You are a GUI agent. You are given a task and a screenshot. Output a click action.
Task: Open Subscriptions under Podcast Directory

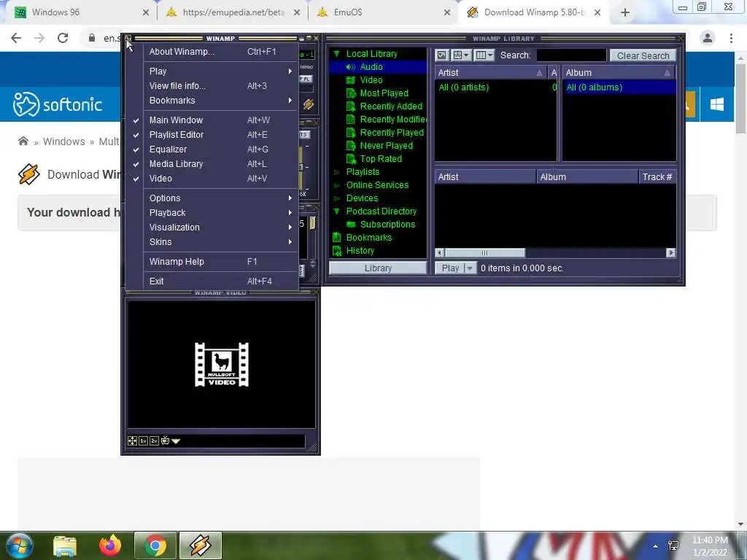387,225
